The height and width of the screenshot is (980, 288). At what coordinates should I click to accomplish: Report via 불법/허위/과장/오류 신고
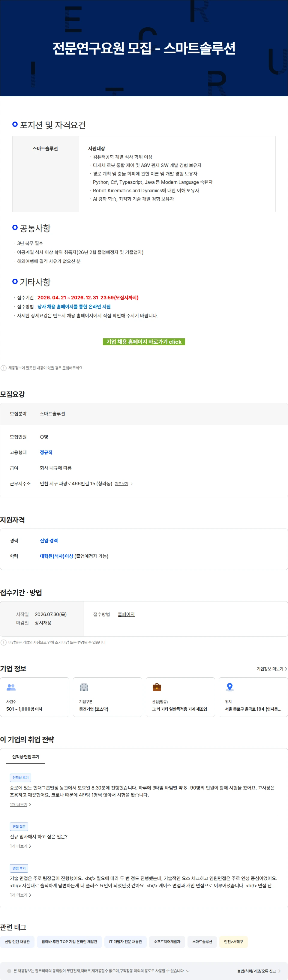tap(259, 971)
